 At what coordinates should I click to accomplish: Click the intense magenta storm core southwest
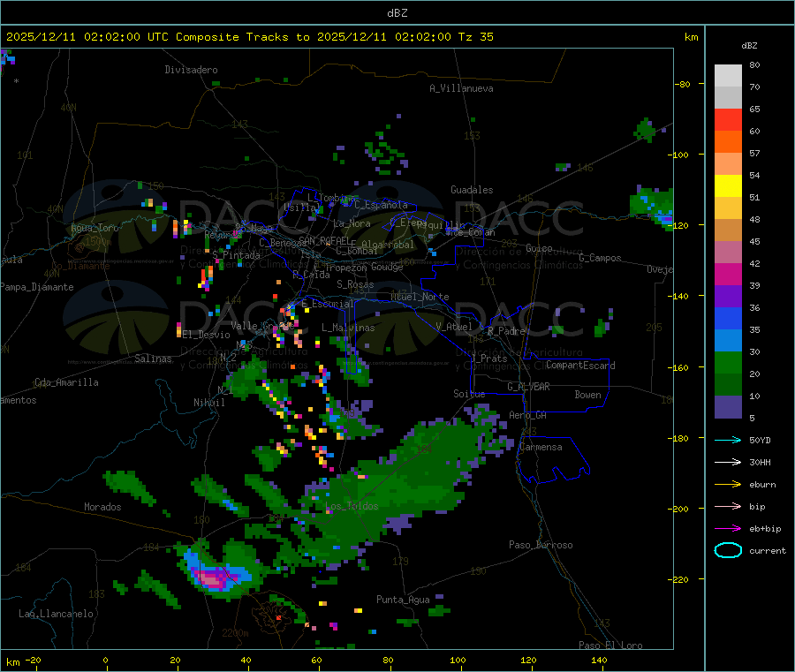(214, 578)
